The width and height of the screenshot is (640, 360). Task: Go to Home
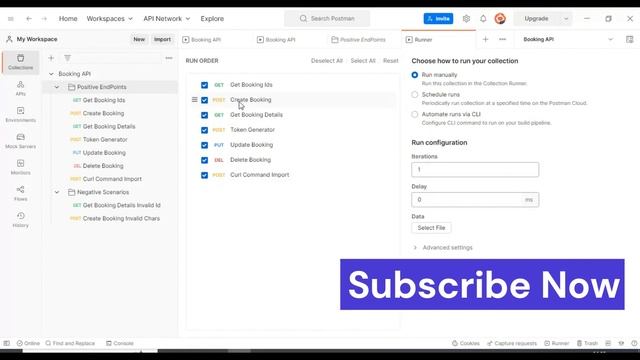(x=68, y=19)
